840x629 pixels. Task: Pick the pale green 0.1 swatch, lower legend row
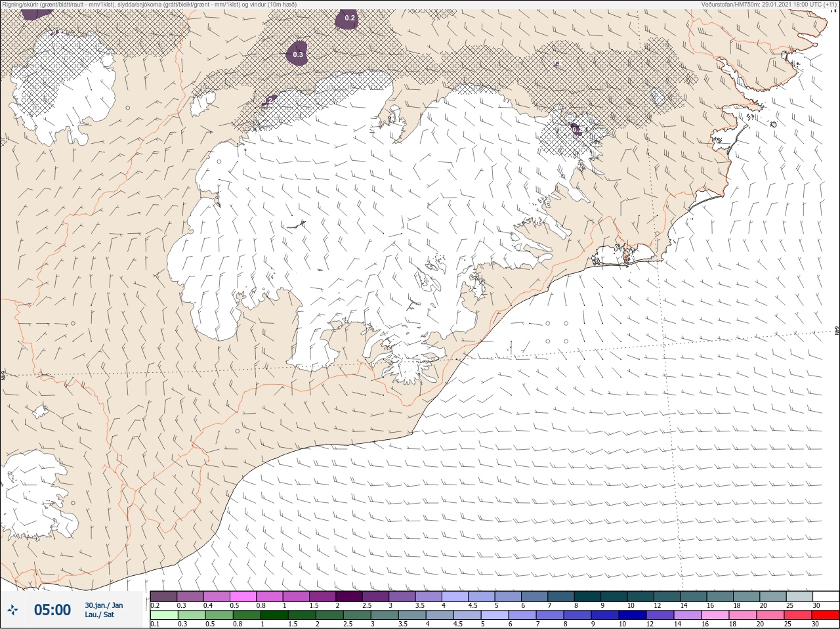(163, 615)
